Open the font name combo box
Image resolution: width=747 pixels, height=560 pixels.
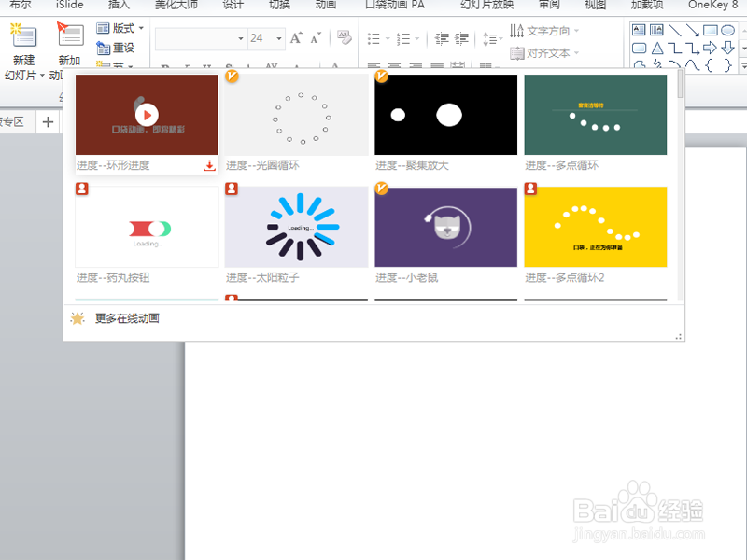(201, 38)
